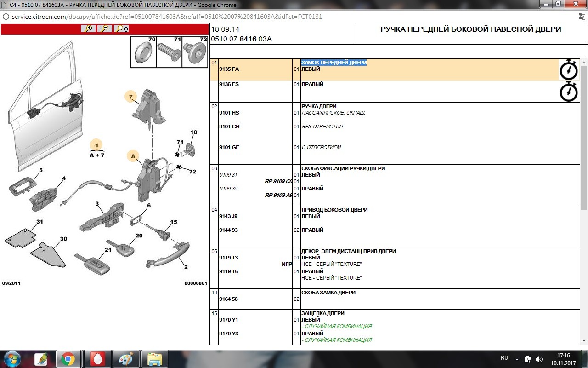Click the washer 70 thumbnail image
Image resolution: width=588 pixels, height=368 pixels.
point(143,52)
